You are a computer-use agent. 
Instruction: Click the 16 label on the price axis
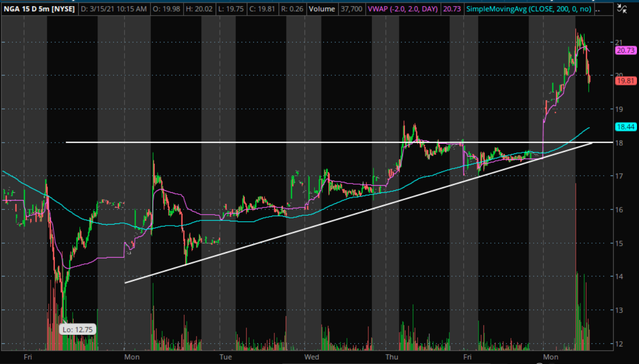point(618,209)
